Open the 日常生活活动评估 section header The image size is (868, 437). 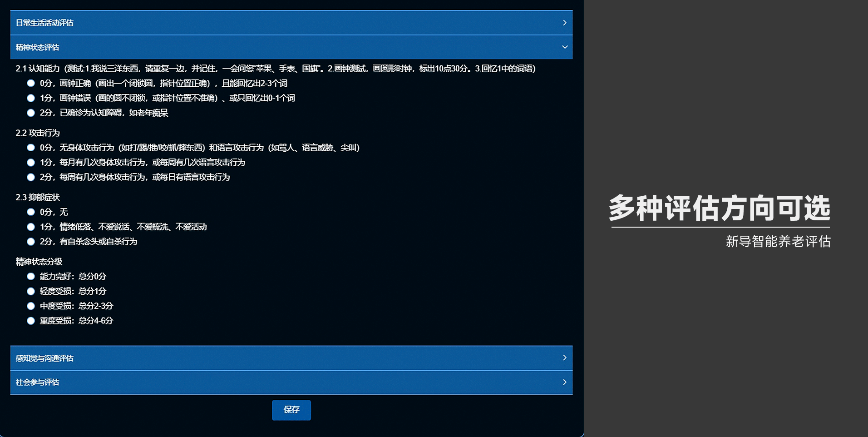coord(291,23)
